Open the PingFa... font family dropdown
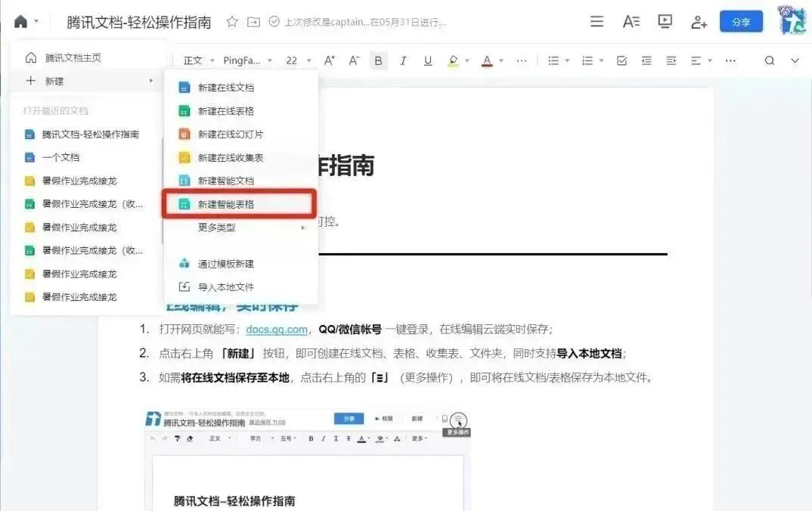This screenshot has width=812, height=511. point(247,60)
